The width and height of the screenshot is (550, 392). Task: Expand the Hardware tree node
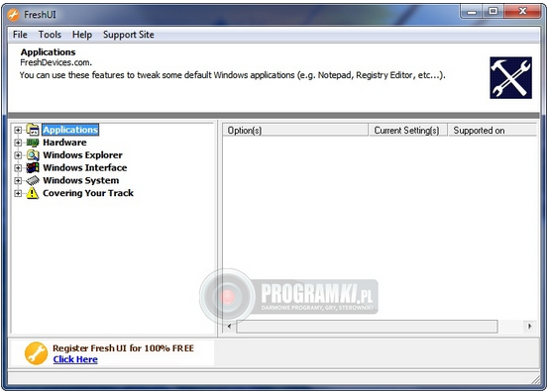(18, 143)
